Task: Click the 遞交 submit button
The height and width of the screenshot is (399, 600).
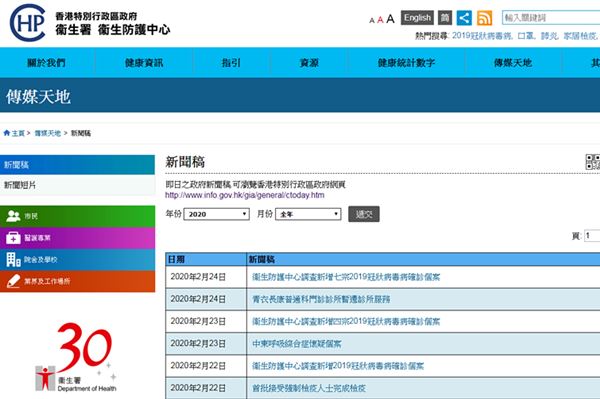Action: tap(364, 214)
